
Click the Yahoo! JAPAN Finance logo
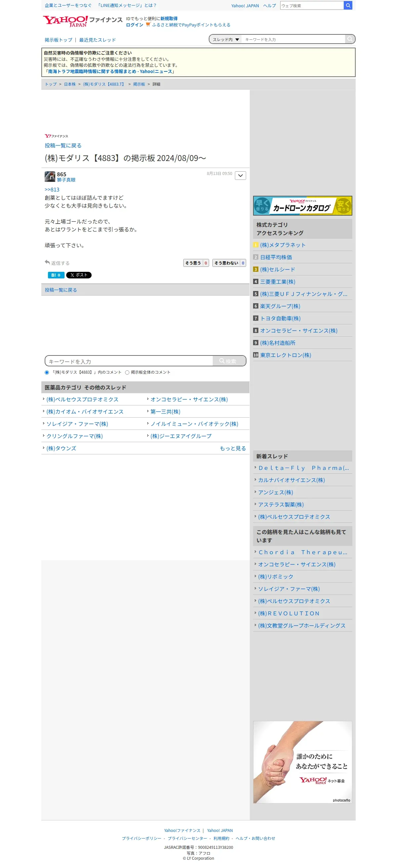point(83,21)
